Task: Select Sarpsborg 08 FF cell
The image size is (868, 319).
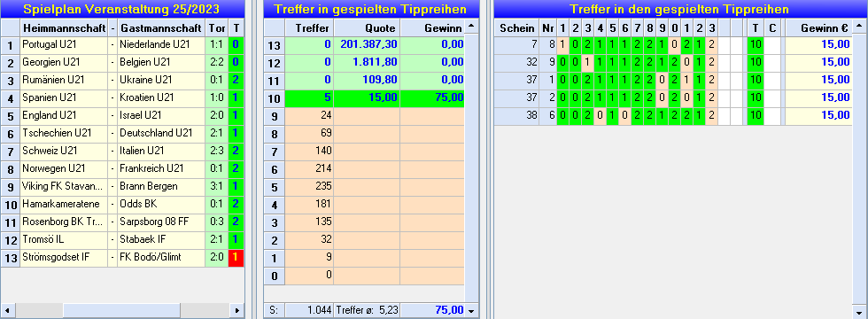Action: click(x=161, y=222)
